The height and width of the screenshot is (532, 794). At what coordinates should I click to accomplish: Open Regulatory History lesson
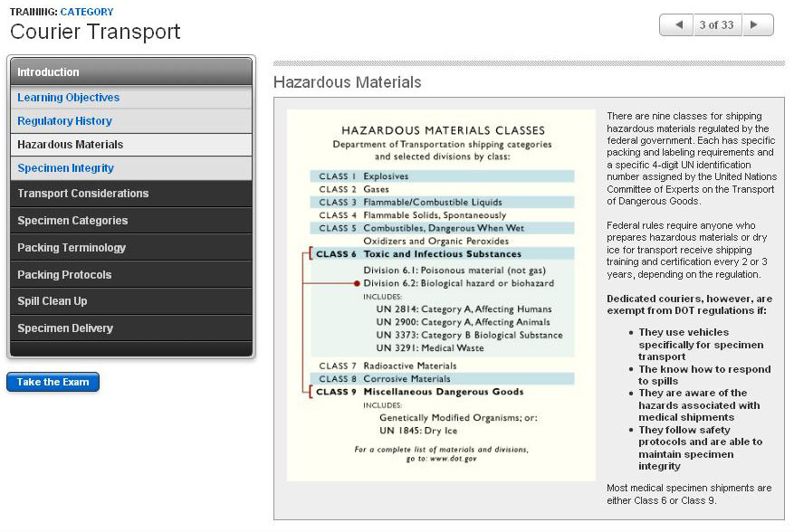(65, 121)
